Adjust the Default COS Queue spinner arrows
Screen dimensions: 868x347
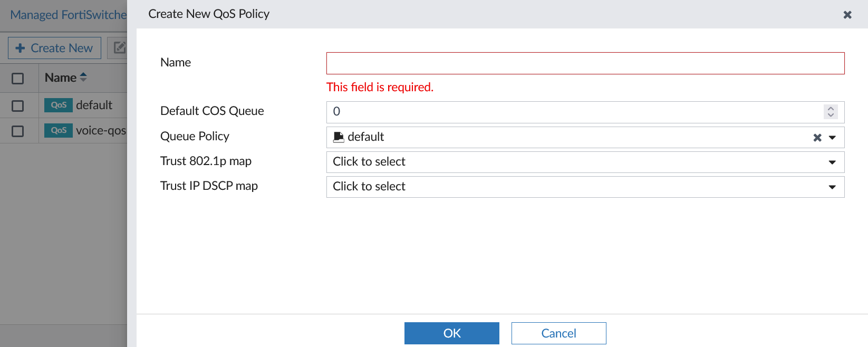pos(831,111)
